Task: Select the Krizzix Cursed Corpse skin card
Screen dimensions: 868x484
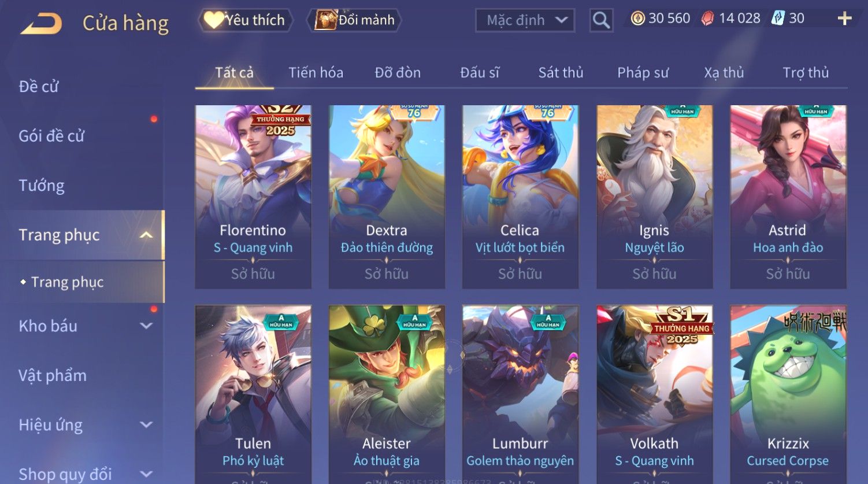Action: click(788, 394)
